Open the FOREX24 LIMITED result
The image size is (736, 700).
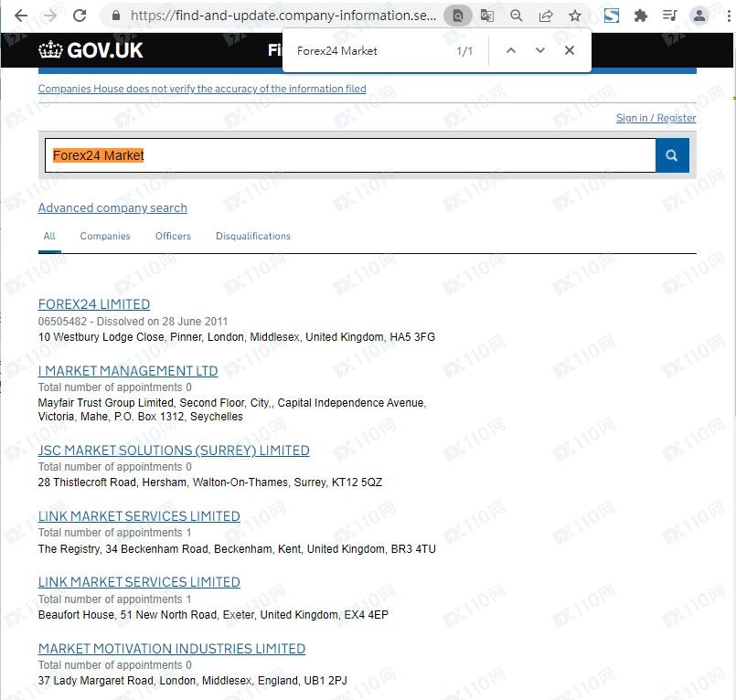94,304
